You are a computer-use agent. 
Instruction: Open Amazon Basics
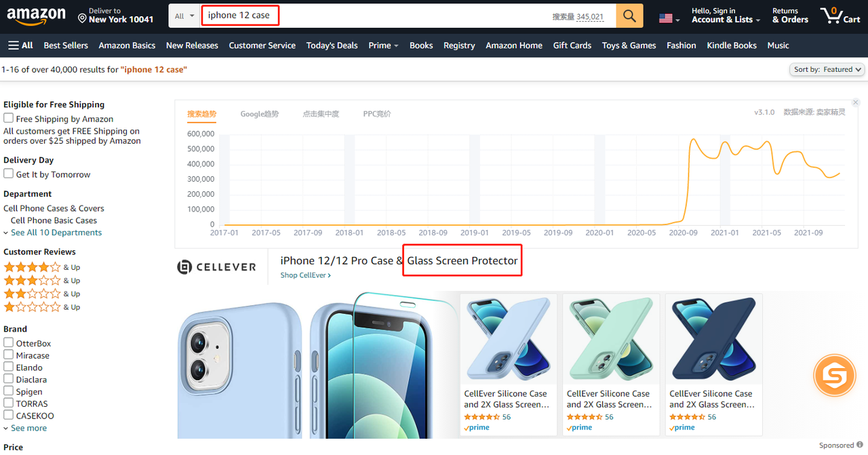pyautogui.click(x=127, y=45)
